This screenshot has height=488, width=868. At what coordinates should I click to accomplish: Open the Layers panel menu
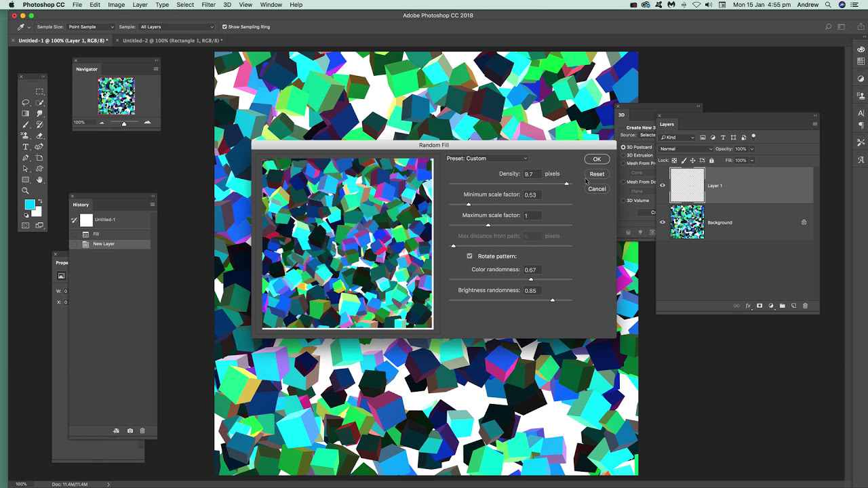tap(814, 124)
